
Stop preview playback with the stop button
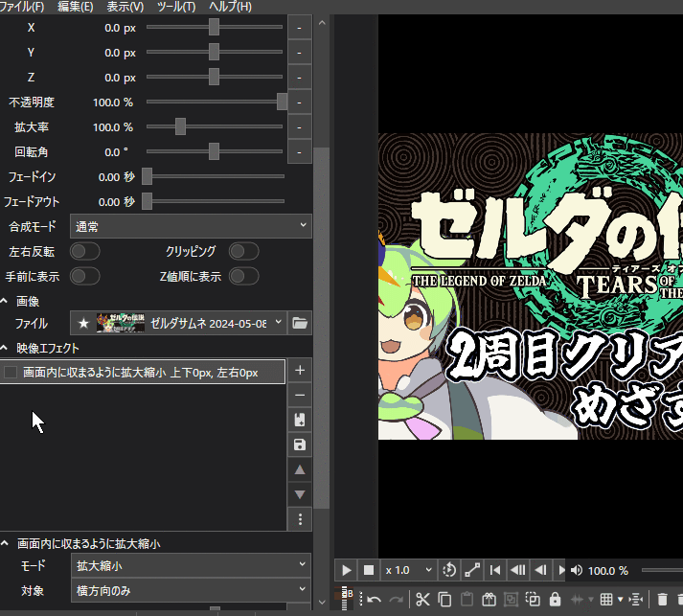tap(369, 570)
